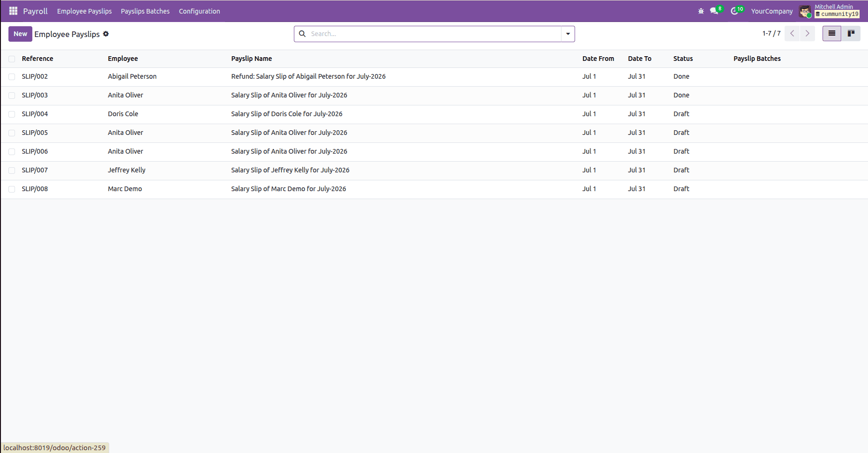Sort by Status column header
868x453 pixels.
[x=683, y=59]
